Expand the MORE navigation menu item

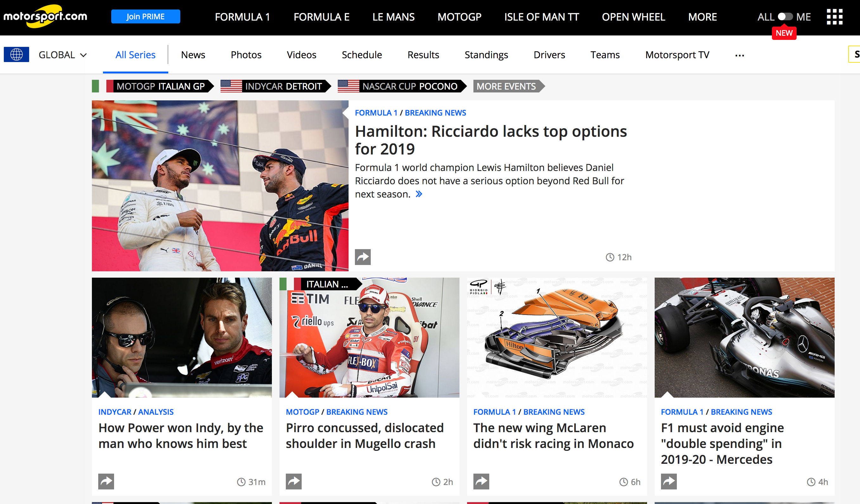704,16
